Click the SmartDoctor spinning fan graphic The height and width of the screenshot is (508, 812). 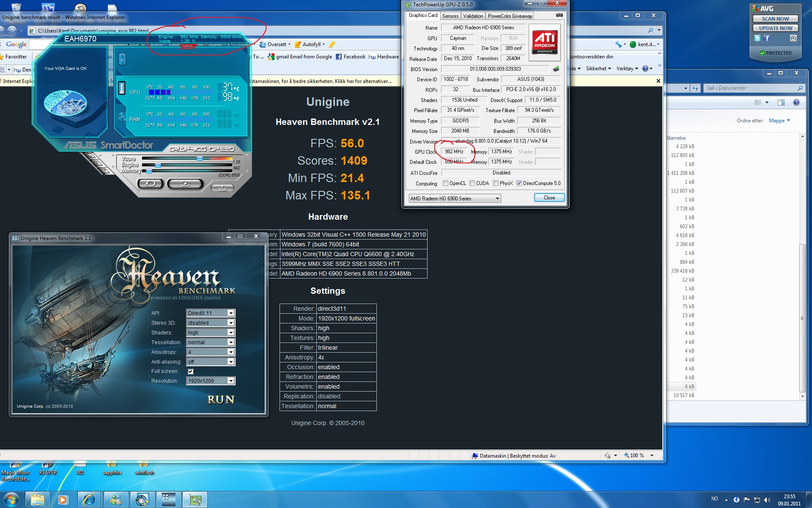(65, 103)
